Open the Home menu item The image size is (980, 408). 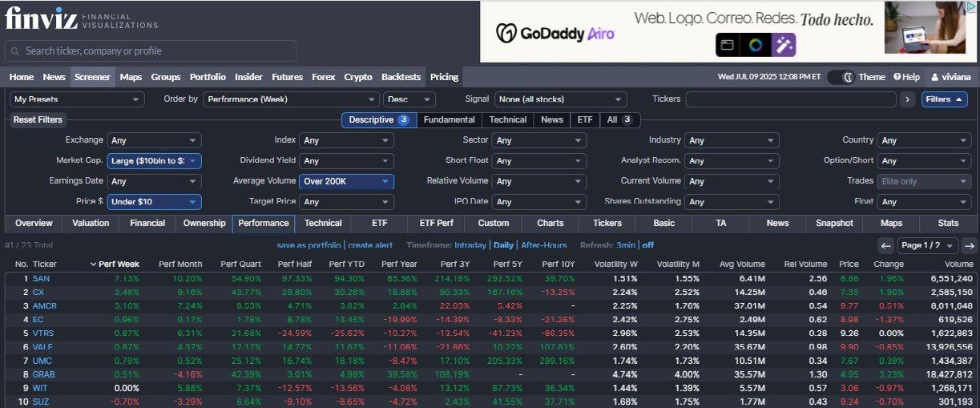[x=22, y=77]
